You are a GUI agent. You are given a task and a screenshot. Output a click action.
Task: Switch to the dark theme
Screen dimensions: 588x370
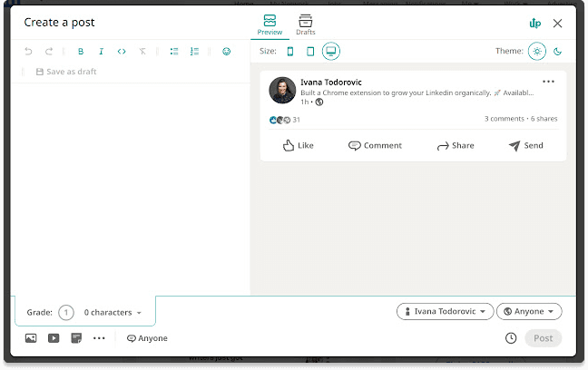pyautogui.click(x=558, y=52)
